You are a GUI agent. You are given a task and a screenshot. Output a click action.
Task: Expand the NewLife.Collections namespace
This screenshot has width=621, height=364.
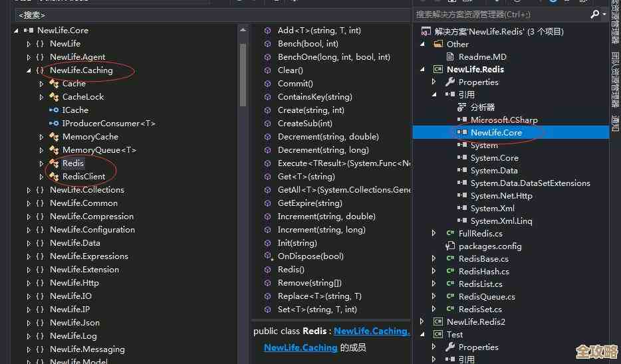[x=29, y=190]
